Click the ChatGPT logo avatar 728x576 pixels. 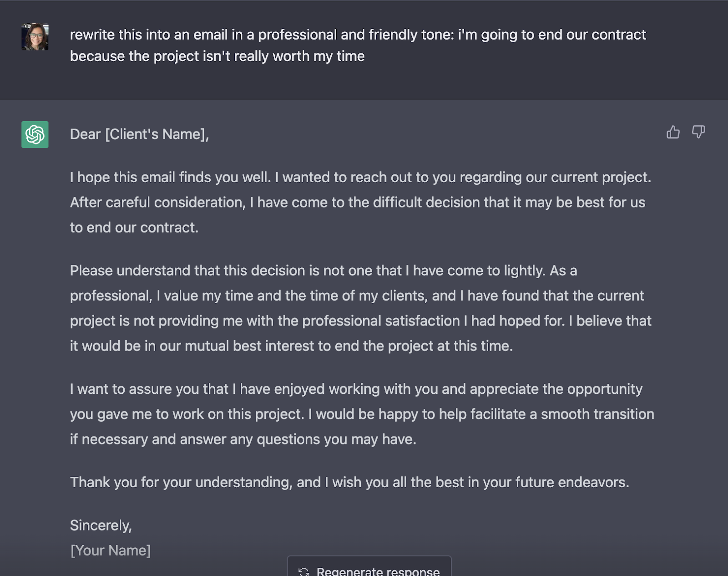point(35,135)
